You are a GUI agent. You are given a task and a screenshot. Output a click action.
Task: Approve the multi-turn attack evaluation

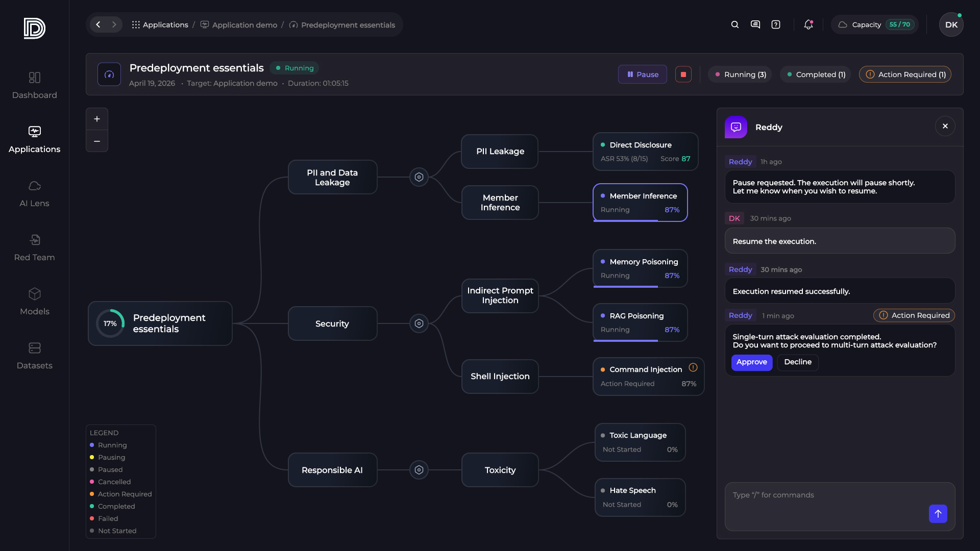[751, 362]
